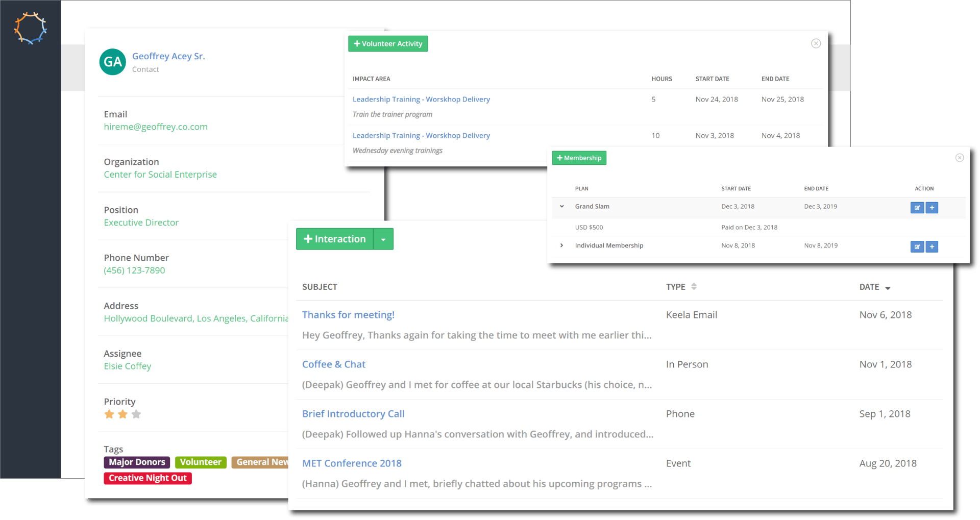Set priority to three stars

[136, 414]
